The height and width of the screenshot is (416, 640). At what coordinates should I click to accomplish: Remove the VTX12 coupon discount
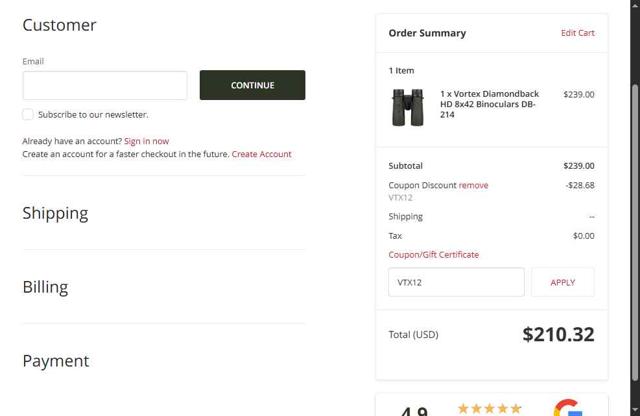click(473, 185)
